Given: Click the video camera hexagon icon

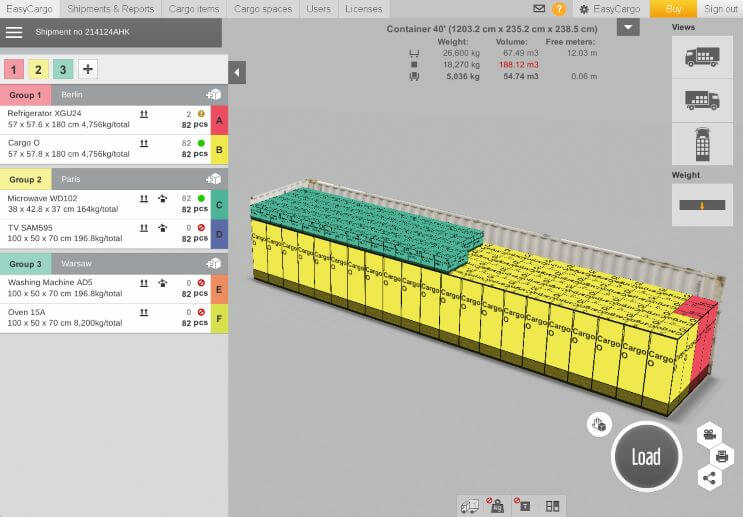Looking at the screenshot, I should pyautogui.click(x=709, y=434).
